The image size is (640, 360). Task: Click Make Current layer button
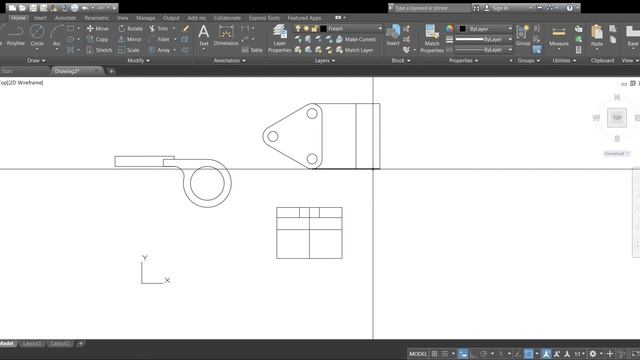point(356,39)
